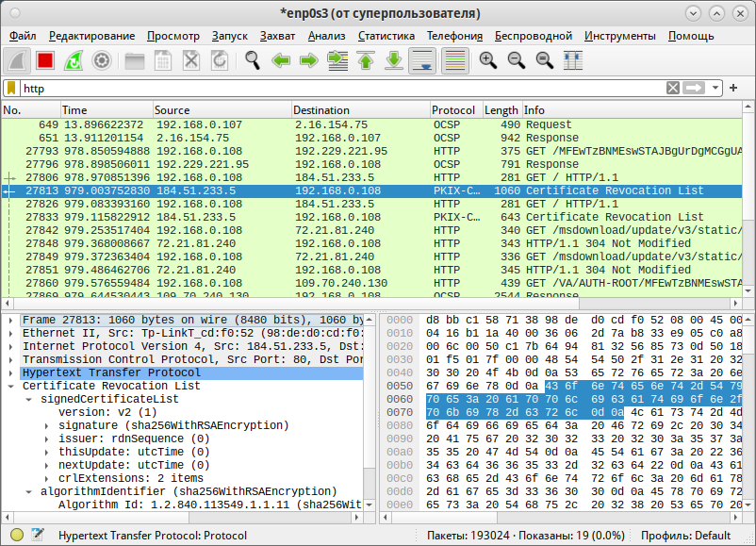This screenshot has height=546, width=756.
Task: Open the Статистика menu
Action: [x=386, y=36]
